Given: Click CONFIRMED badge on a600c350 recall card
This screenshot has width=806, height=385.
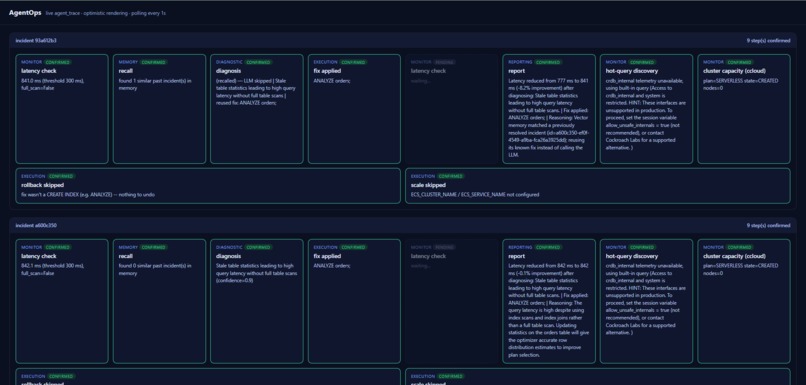Looking at the screenshot, I should coord(154,247).
